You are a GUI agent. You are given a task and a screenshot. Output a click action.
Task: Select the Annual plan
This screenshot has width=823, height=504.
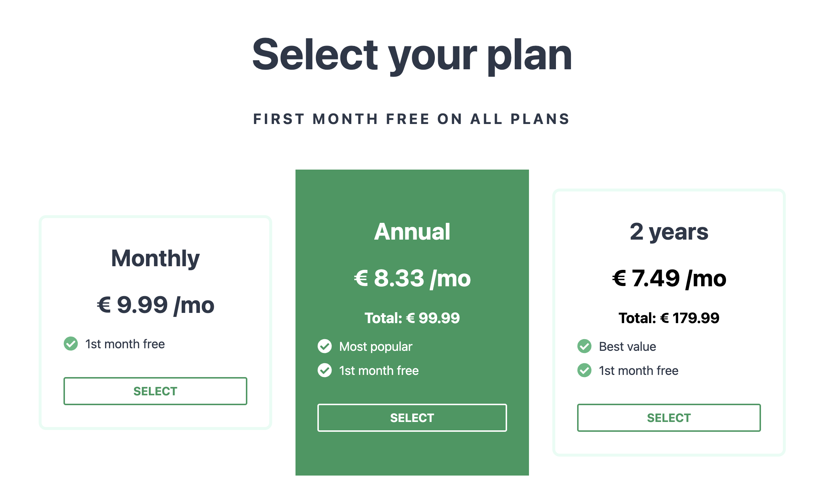411,418
